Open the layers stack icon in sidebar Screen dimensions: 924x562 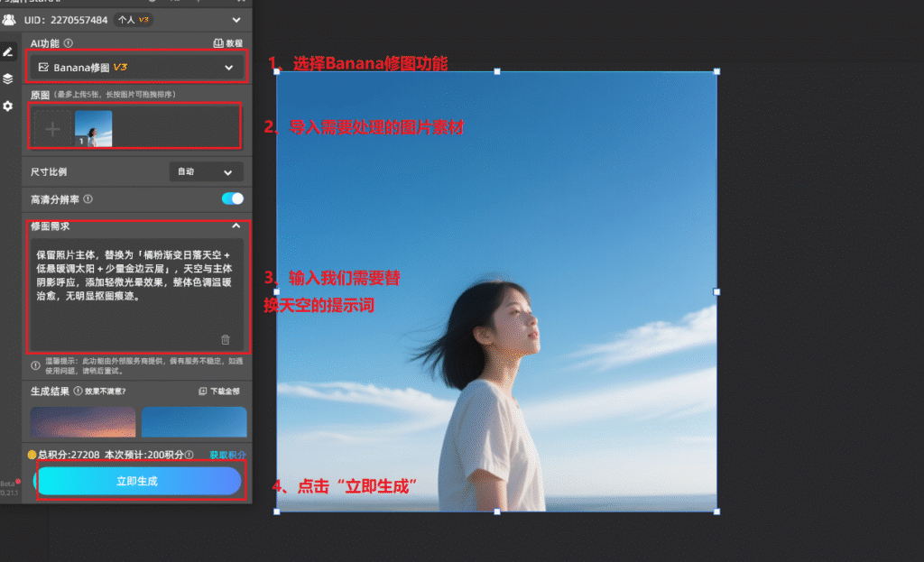(8, 78)
